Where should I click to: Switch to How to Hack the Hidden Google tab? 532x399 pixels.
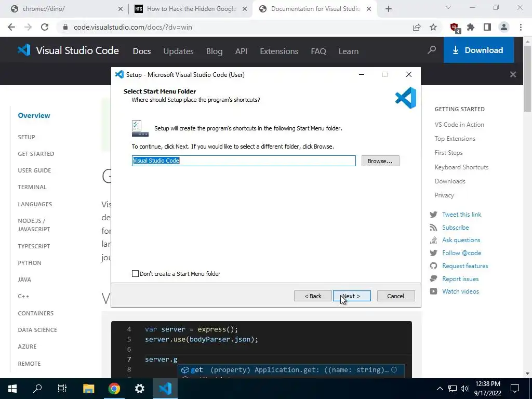191,9
